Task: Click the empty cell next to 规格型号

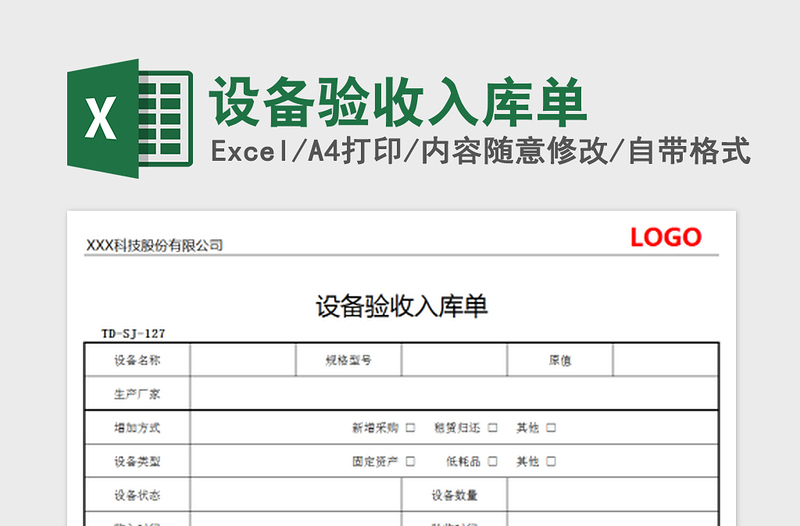Action: 454,360
